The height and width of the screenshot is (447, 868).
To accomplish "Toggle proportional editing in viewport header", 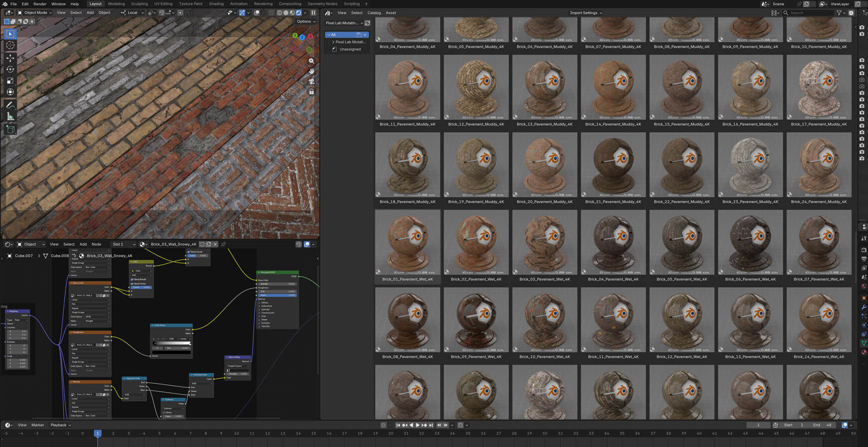I will coord(180,13).
